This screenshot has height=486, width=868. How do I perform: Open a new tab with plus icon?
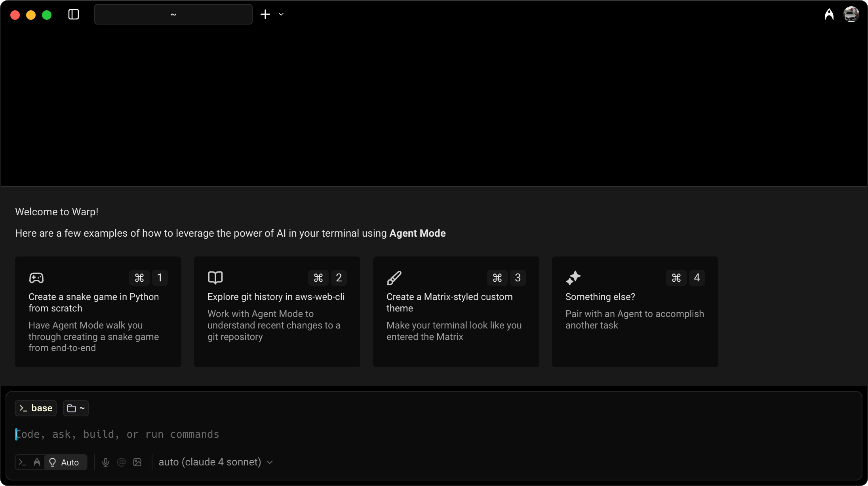coord(265,15)
